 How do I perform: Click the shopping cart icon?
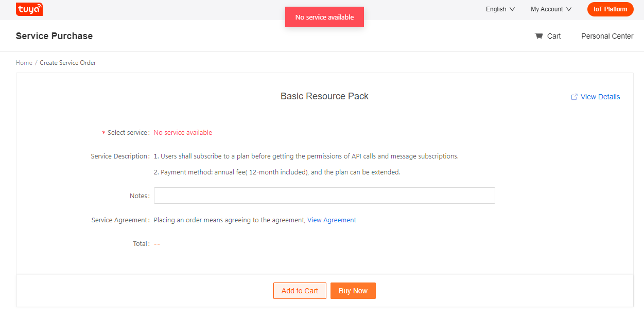pos(539,36)
